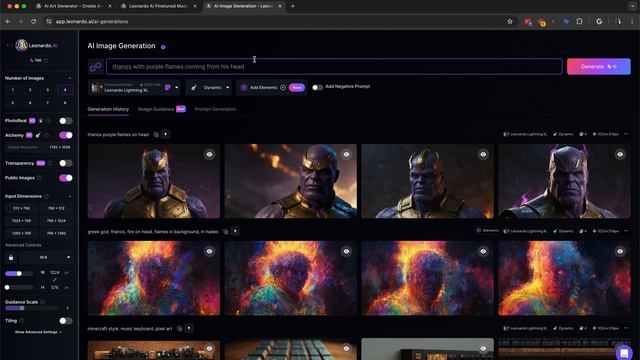This screenshot has width=640, height=360.
Task: Turn off the Public Images switch
Action: tap(66, 178)
